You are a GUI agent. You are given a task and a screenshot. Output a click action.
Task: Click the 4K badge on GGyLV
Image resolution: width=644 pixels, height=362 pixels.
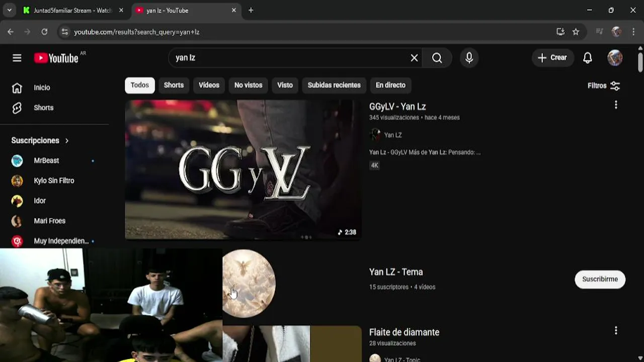coord(375,165)
